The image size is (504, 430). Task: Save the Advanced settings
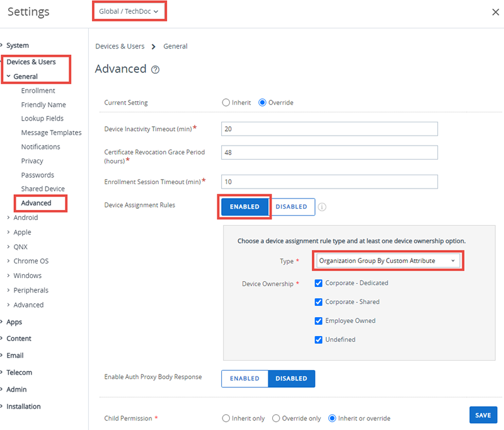tap(483, 415)
